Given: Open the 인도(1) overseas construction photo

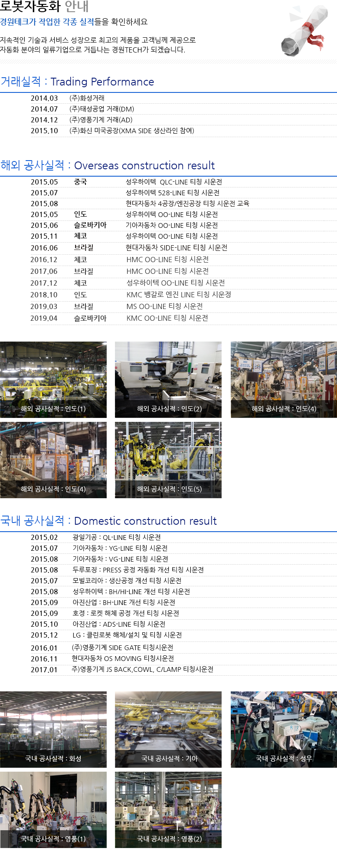Looking at the screenshot, I should (53, 379).
